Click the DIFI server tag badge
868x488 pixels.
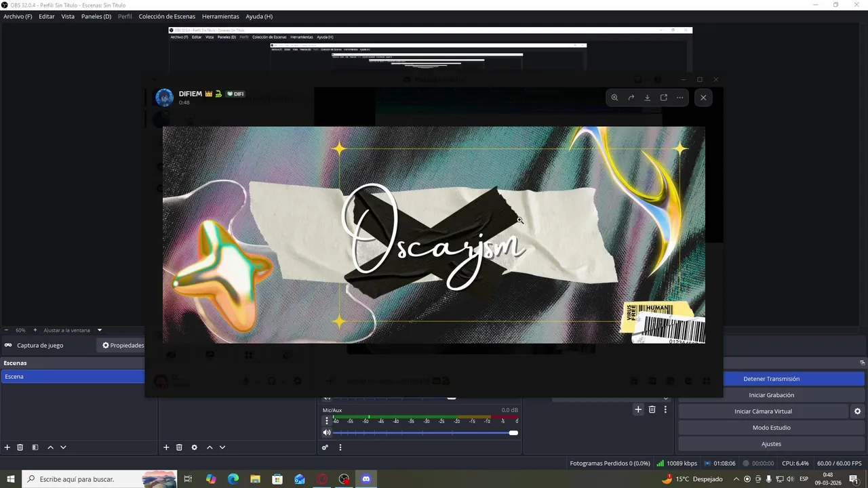(x=235, y=94)
